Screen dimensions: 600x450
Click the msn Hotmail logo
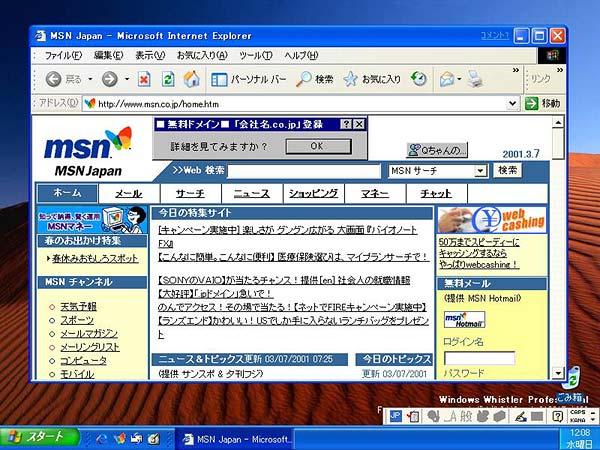point(465,320)
